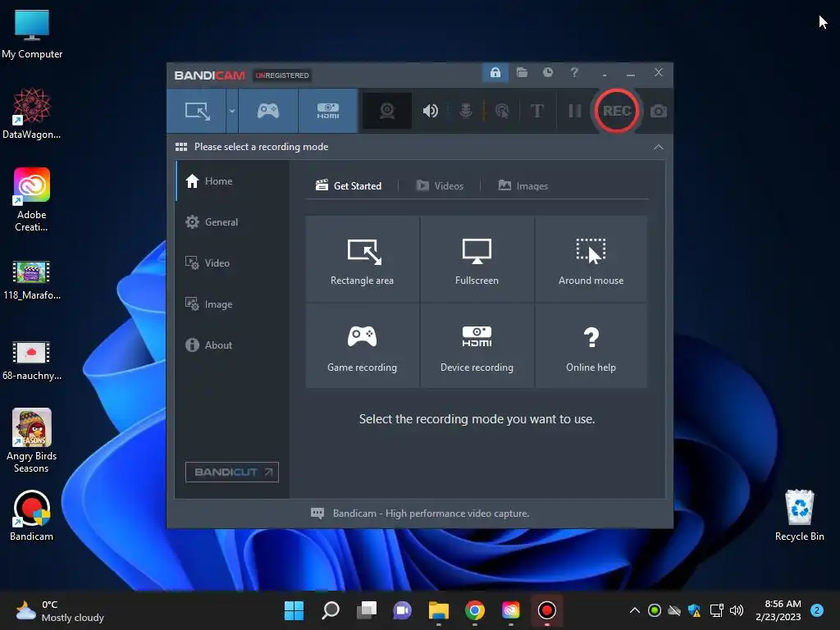This screenshot has width=840, height=630.
Task: Select Angry Birds Seasons desktop shortcut
Action: 32,441
